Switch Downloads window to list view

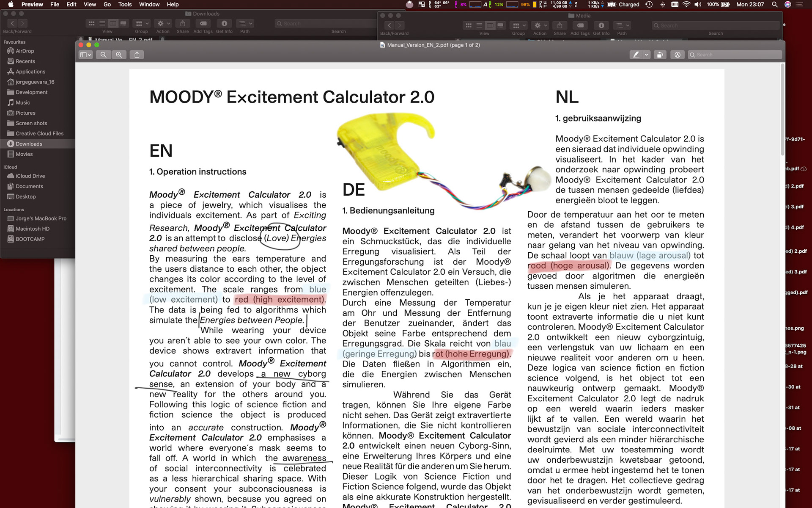pos(102,23)
